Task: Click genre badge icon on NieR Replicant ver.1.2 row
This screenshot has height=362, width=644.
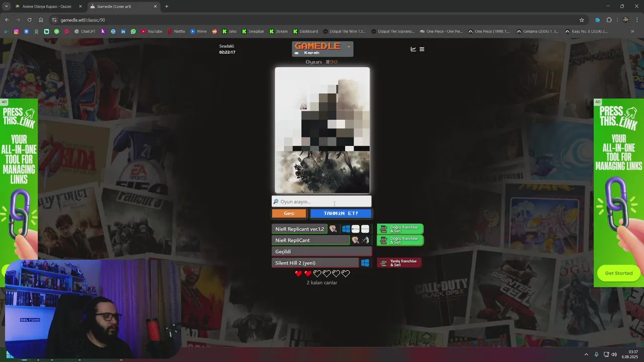Action: click(333, 229)
